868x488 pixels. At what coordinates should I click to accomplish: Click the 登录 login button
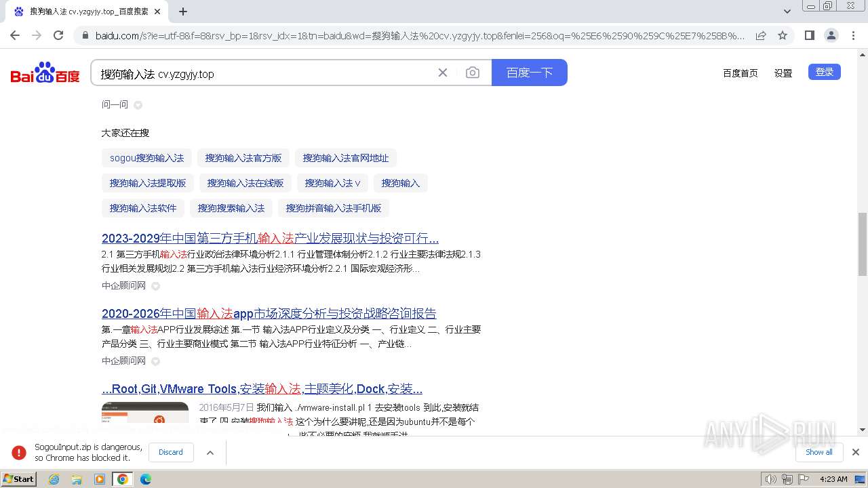[x=825, y=72]
